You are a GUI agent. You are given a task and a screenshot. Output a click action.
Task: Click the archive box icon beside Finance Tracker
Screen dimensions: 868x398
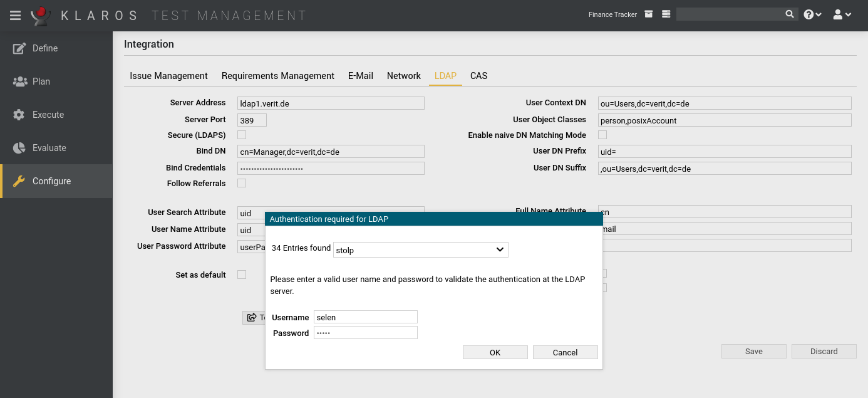point(649,14)
